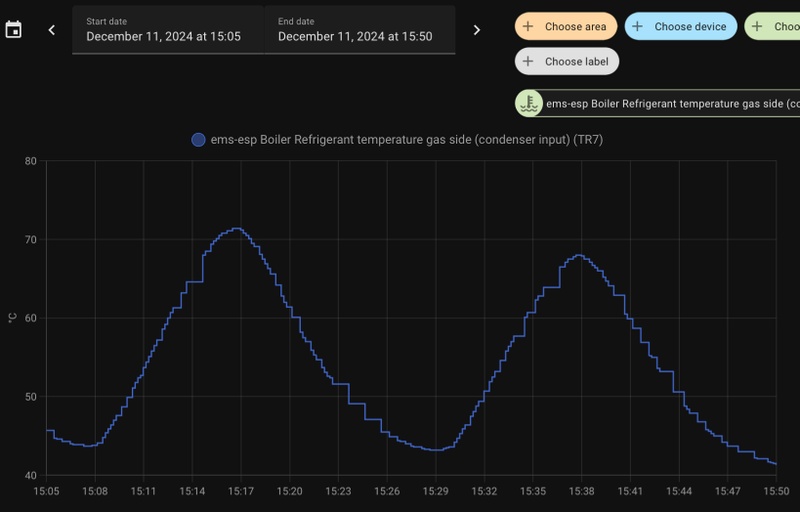This screenshot has width=800, height=512.
Task: Click legend label ems-esp Boiler Refrigerant temperature
Action: click(407, 140)
